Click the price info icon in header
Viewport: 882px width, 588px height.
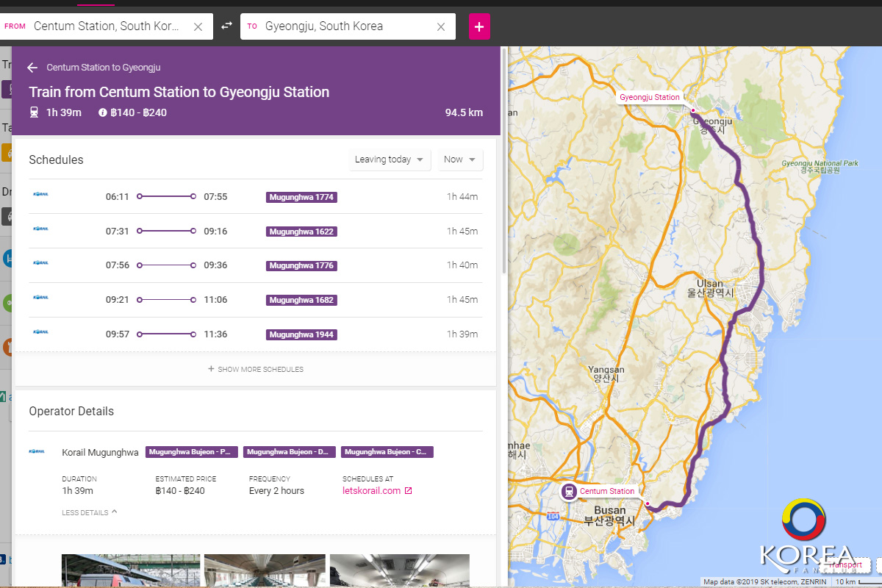103,112
